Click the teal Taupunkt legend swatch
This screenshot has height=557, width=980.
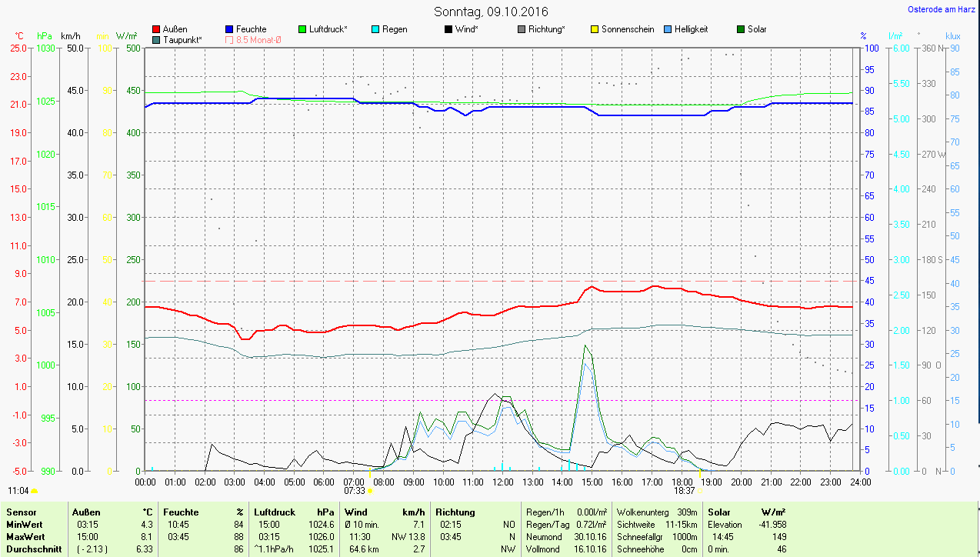click(x=157, y=39)
